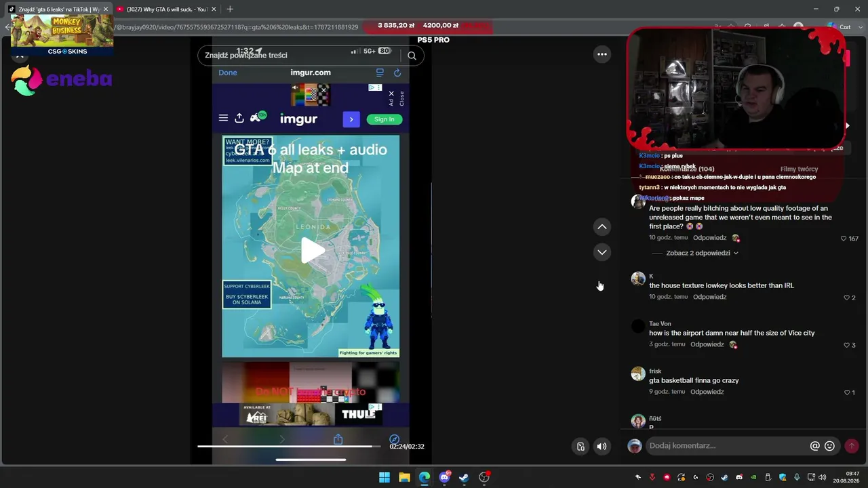Click the play button on the video
Screen dimensions: 868x488
click(x=313, y=250)
